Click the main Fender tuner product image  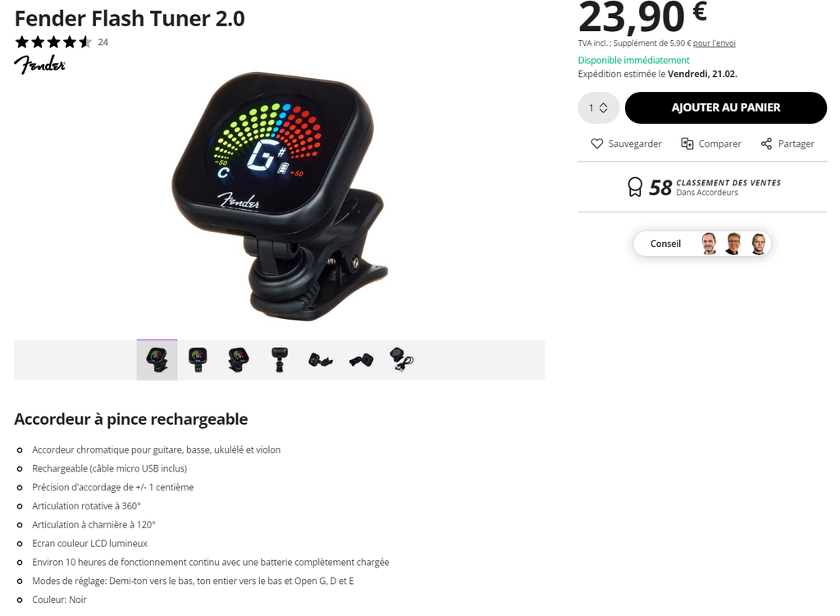[280, 196]
